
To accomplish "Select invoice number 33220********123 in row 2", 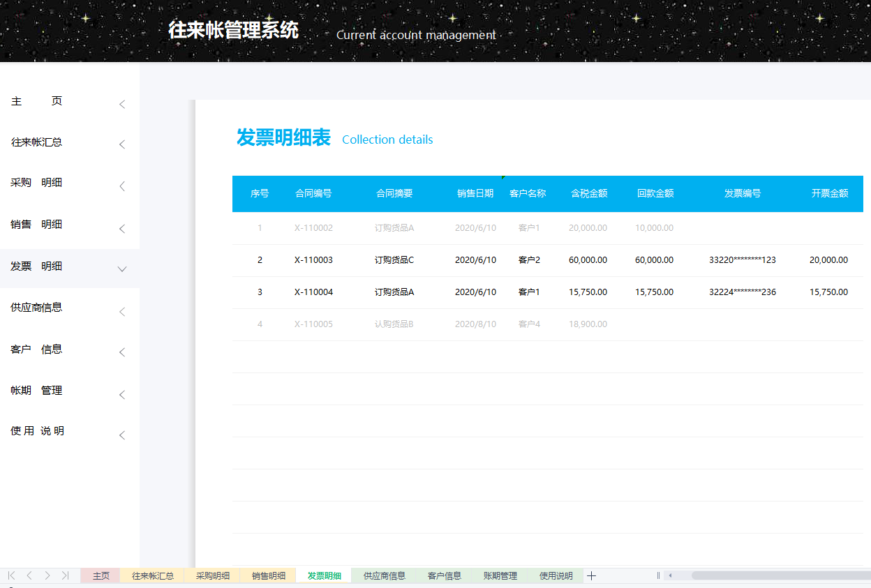I will (742, 259).
